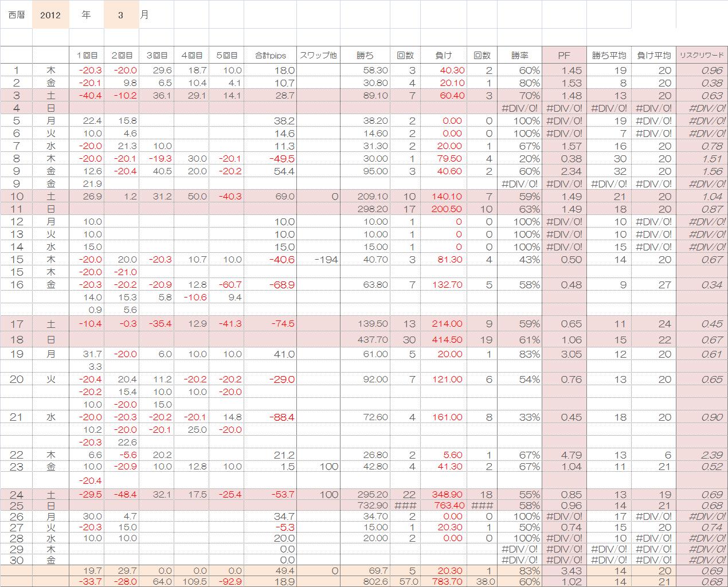Image resolution: width=728 pixels, height=587 pixels.
Task: Click the 109.5 total cell
Action: pyautogui.click(x=191, y=581)
